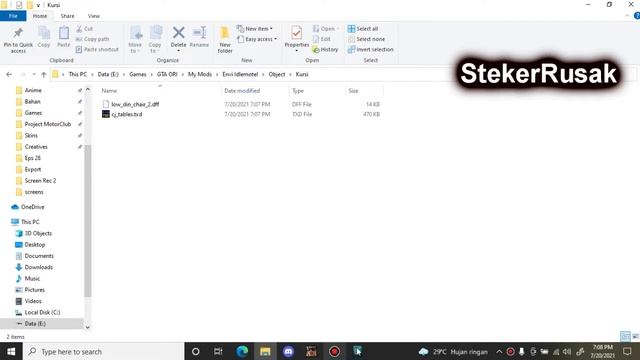This screenshot has width=640, height=360.
Task: Switch to the Home ribbon tab
Action: click(40, 16)
